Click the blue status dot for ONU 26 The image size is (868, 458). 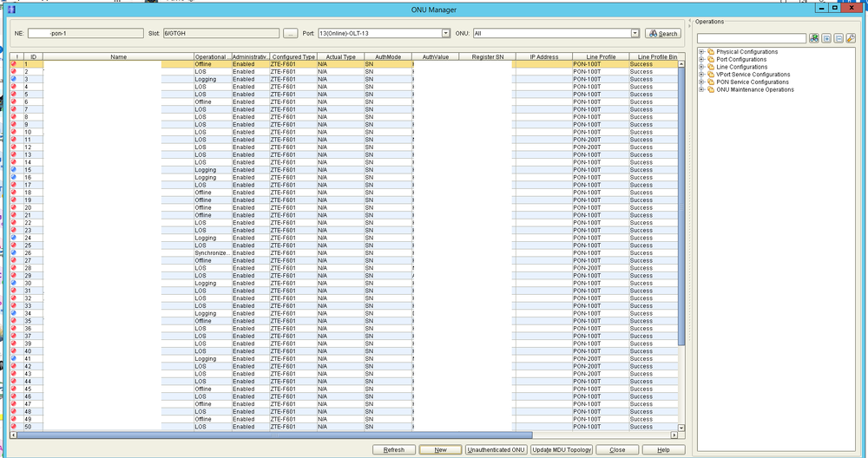(14, 252)
